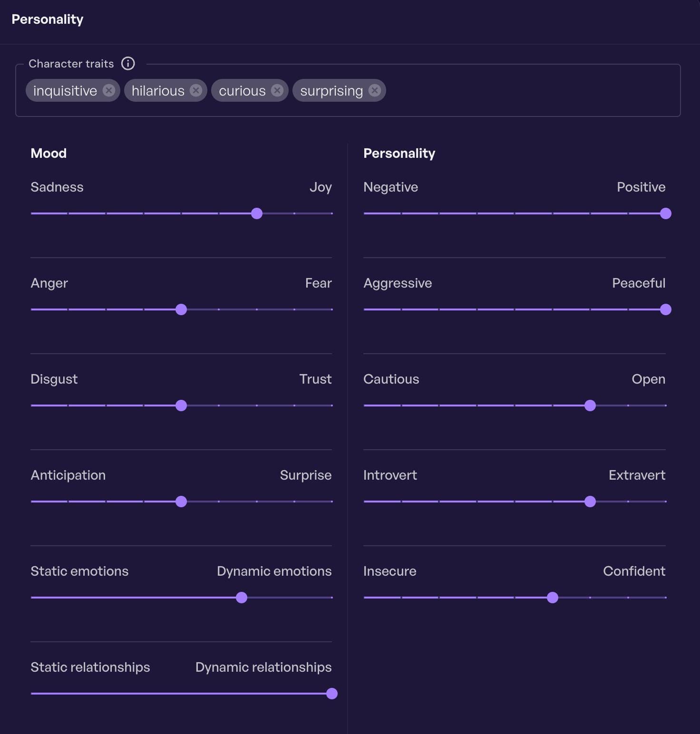Click the Anger–Fear slider handle
Image resolution: width=700 pixels, height=734 pixels.
[x=181, y=309]
